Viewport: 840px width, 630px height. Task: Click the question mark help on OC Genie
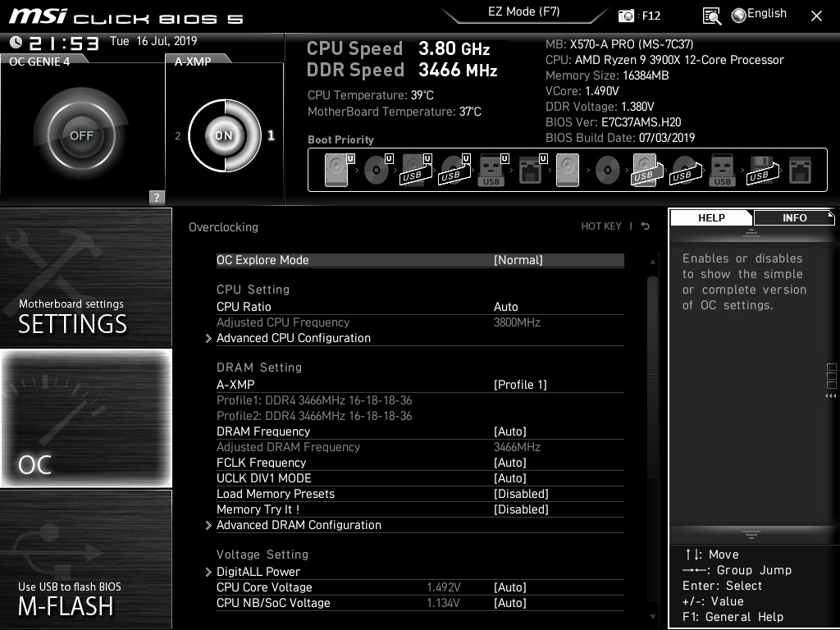point(157,197)
